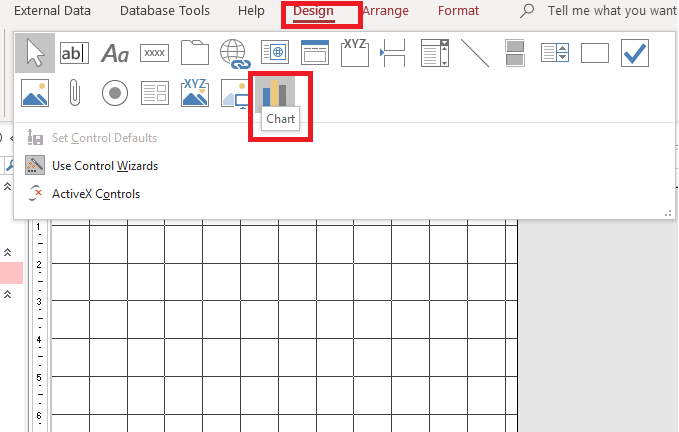Click the vertical ruler at mark 3
The width and height of the screenshot is (679, 432).
[39, 301]
